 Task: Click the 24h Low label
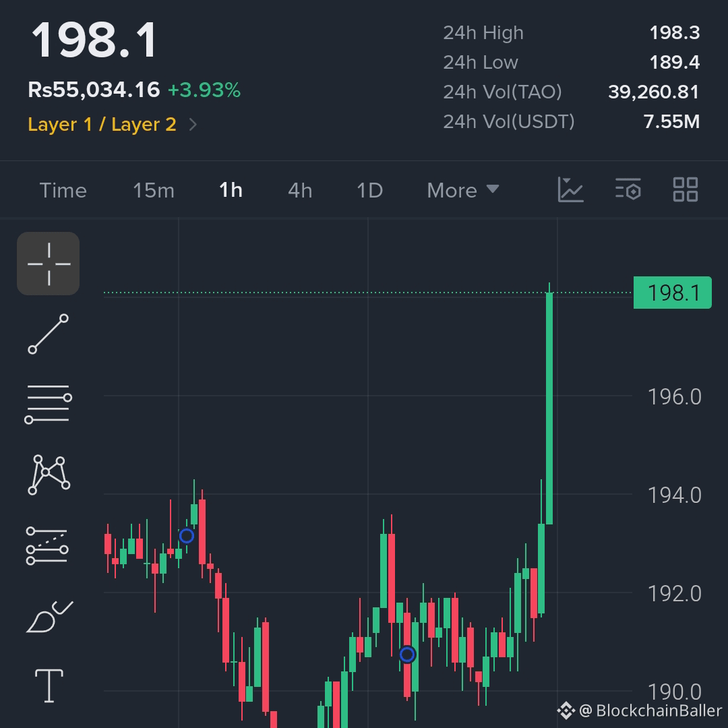pos(481,62)
